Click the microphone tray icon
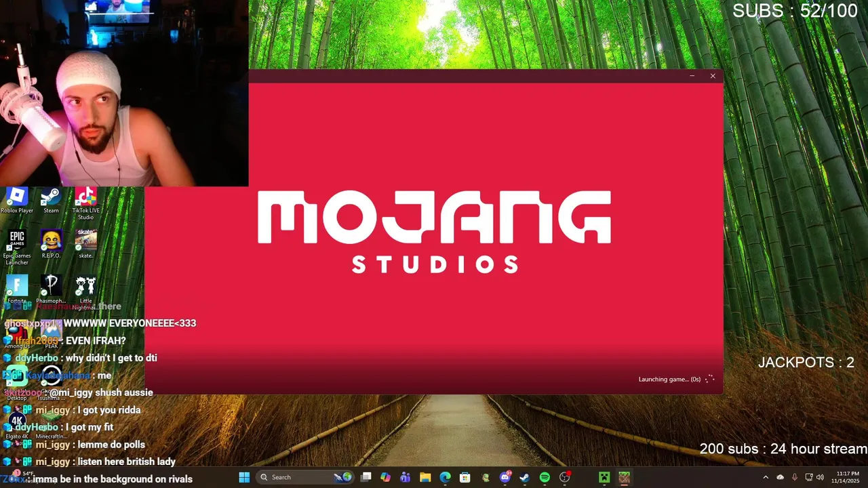The height and width of the screenshot is (488, 868). tap(795, 477)
